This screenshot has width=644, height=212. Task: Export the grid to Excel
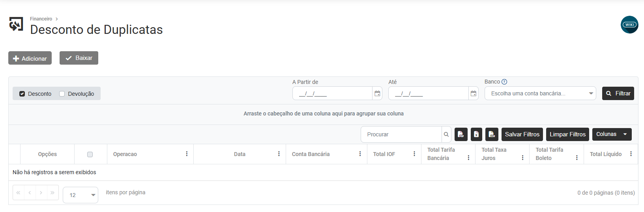click(476, 134)
